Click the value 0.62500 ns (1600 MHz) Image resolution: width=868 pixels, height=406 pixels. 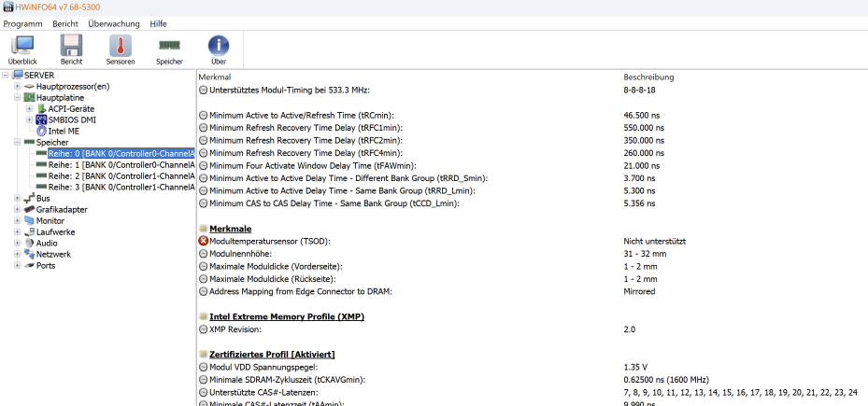(x=666, y=380)
